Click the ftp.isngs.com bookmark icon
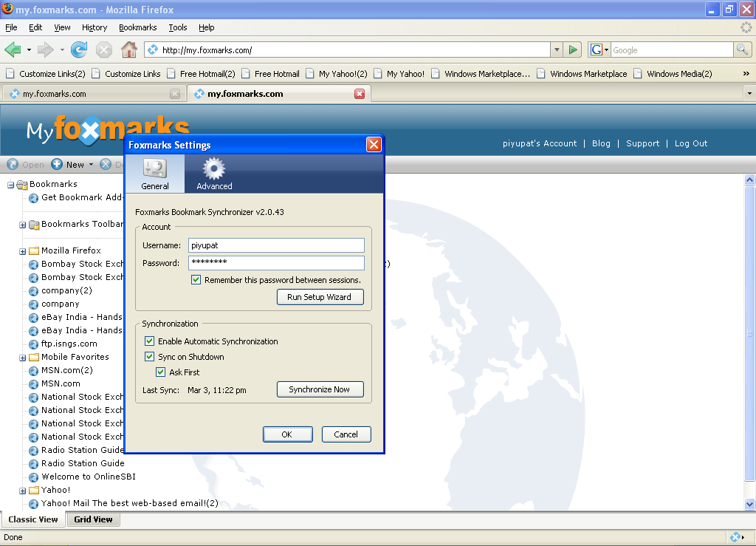Screen dimensions: 756x546 point(33,344)
